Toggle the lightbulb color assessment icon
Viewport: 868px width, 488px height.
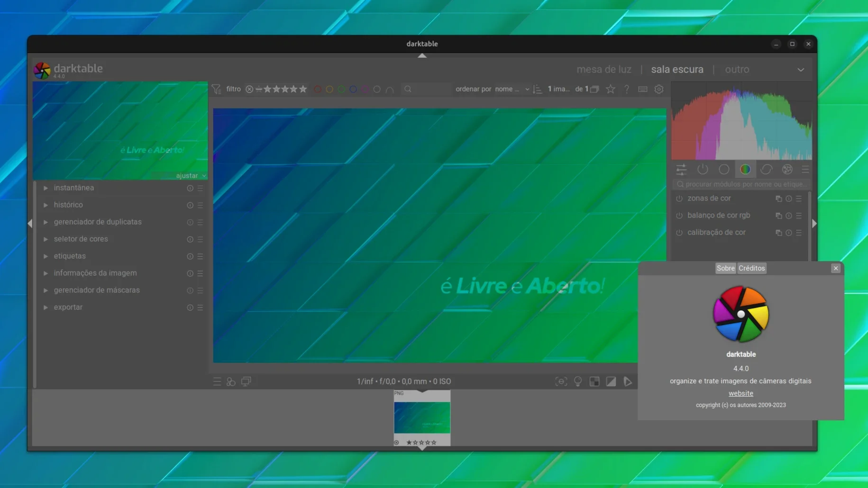pos(577,381)
